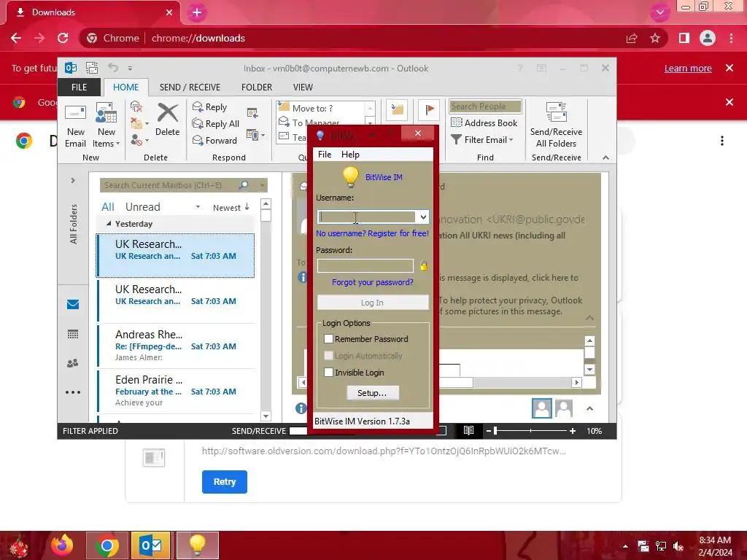The height and width of the screenshot is (560, 747).
Task: Click the Reading view icon in status bar
Action: pyautogui.click(x=468, y=430)
